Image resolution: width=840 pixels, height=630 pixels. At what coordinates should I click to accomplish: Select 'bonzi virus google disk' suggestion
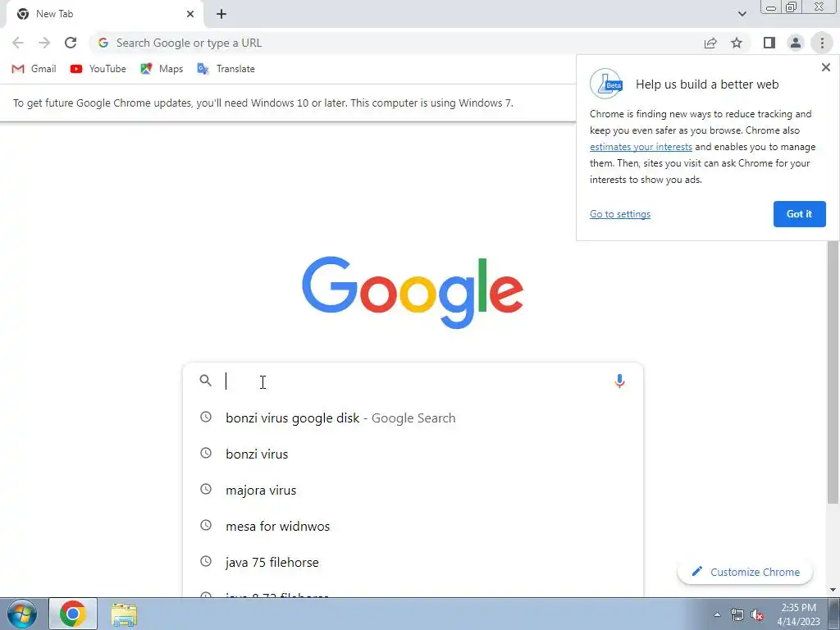click(413, 418)
